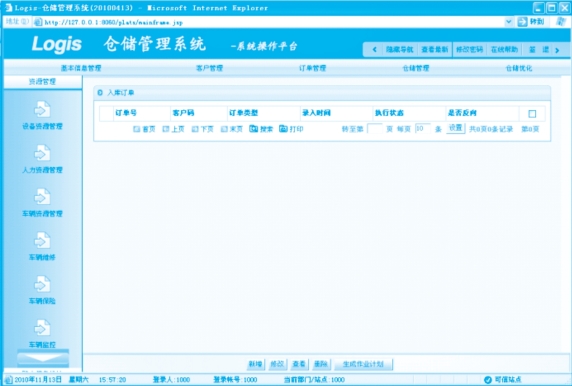Open 人力资源管理 sidebar icon
The width and height of the screenshot is (572, 386).
coord(42,153)
